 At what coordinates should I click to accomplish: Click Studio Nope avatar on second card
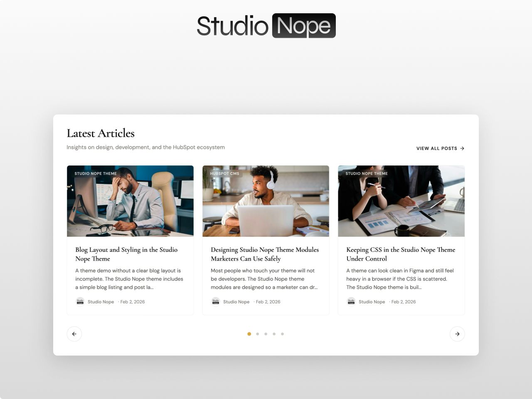[x=216, y=301]
